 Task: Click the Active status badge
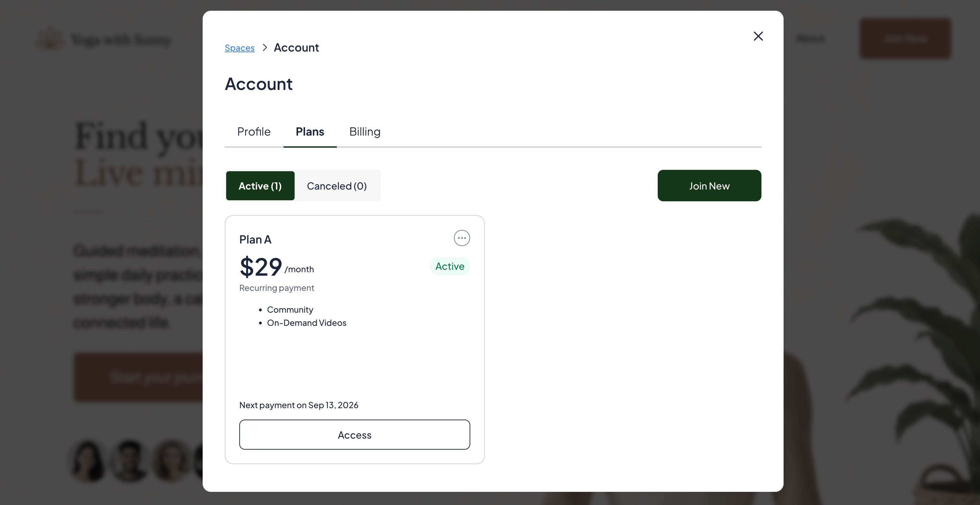click(x=450, y=266)
